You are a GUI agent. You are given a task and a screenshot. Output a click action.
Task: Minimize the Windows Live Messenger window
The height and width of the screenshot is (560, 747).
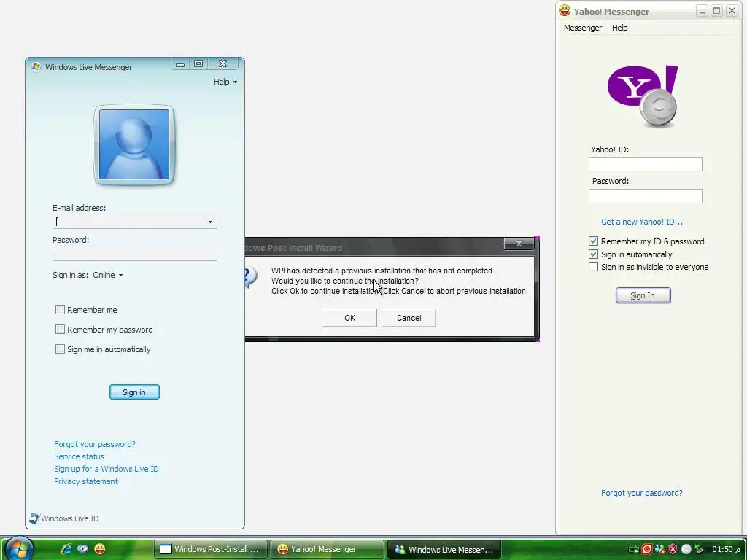click(180, 64)
